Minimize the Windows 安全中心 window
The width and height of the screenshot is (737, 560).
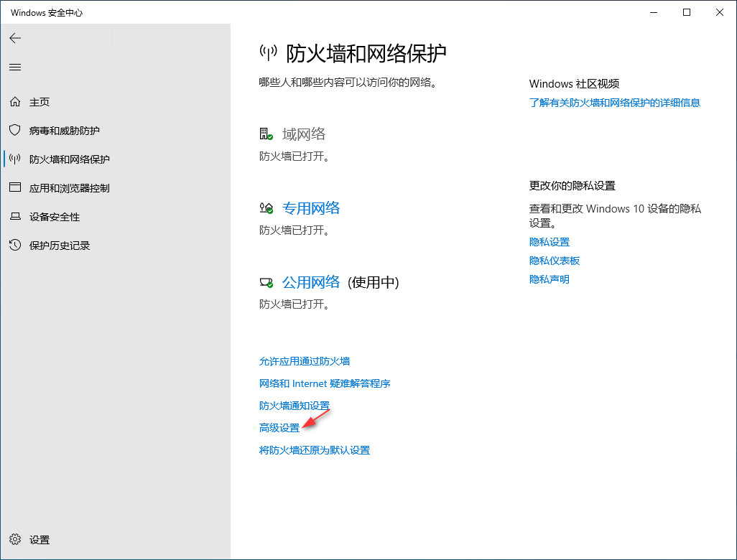click(654, 12)
